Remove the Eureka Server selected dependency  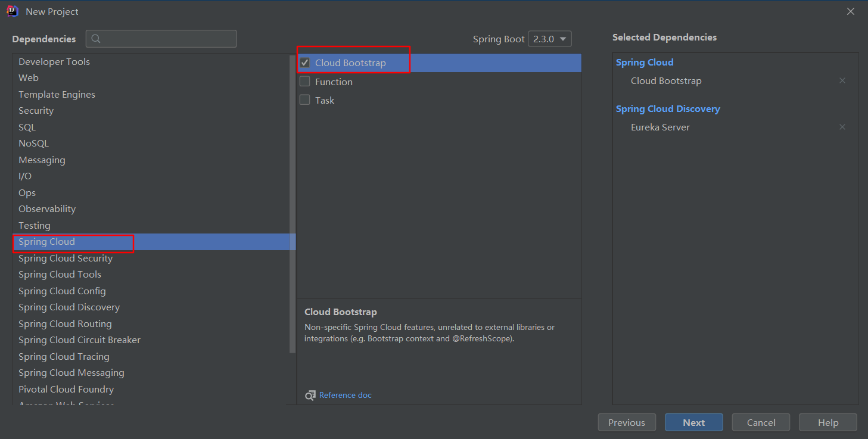(842, 127)
